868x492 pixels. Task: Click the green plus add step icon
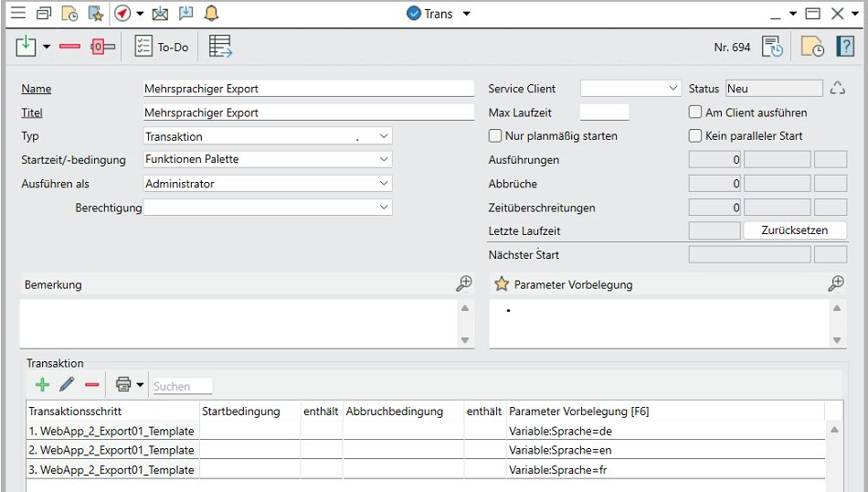tap(41, 385)
